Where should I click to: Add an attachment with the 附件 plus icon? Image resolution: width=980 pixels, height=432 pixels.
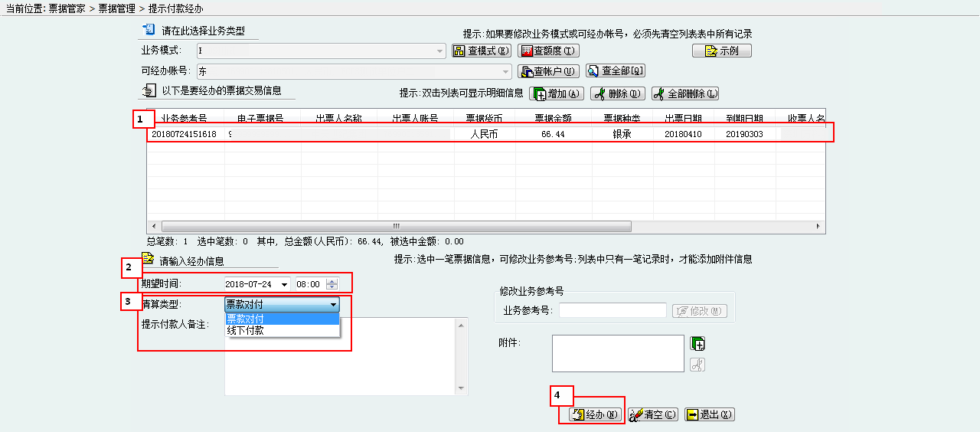coord(697,343)
